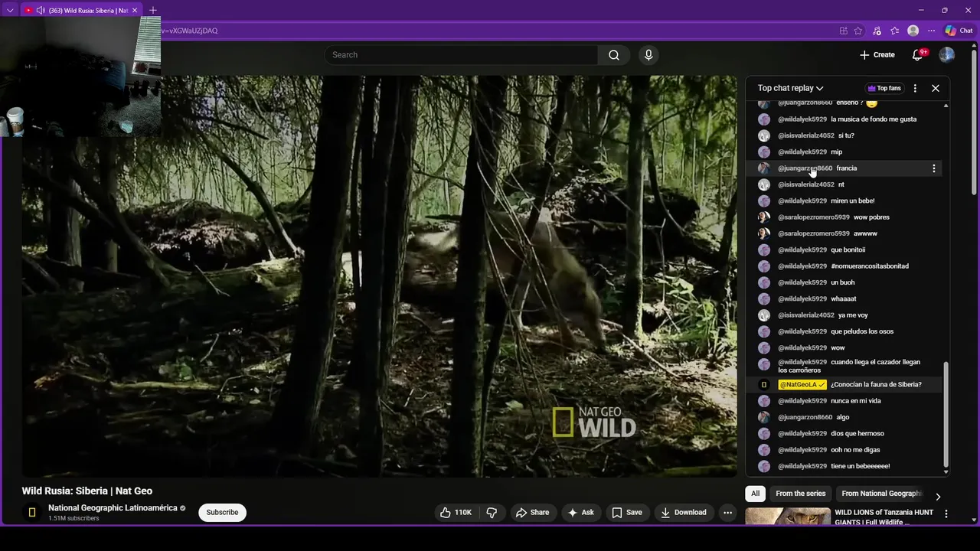
Task: Select the 'All' suggestions chip
Action: pos(755,494)
